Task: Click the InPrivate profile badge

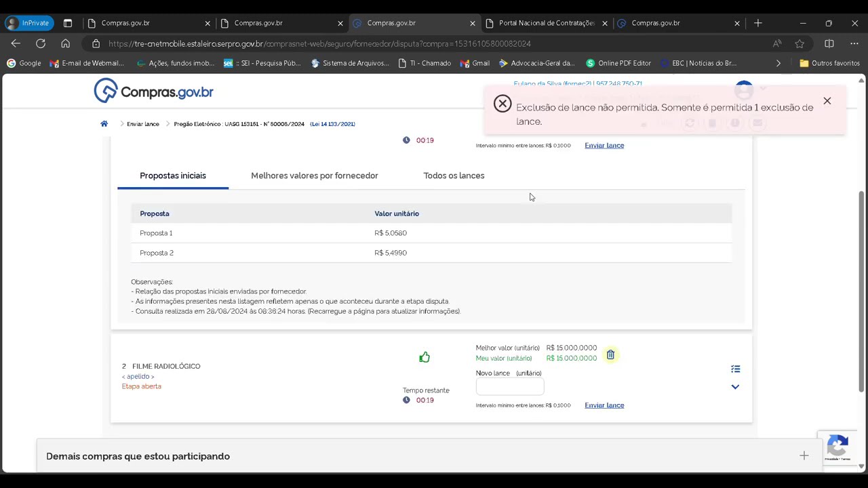Action: (28, 23)
